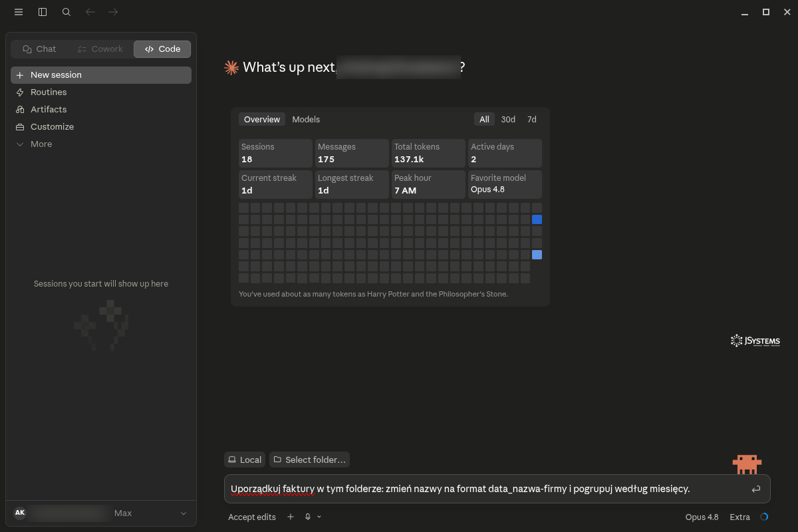798x532 pixels.
Task: Switch stats range to 30d
Action: click(508, 119)
